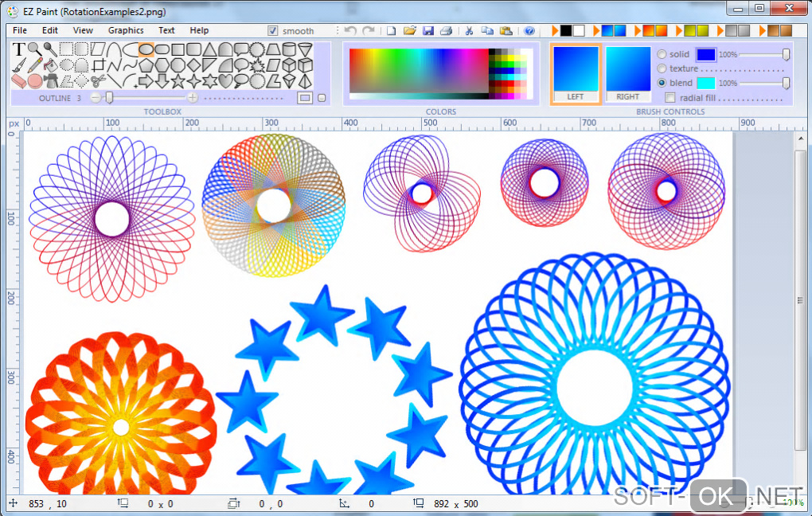Apply the red-orange gradient preset arrow
The height and width of the screenshot is (516, 812).
coord(638,31)
